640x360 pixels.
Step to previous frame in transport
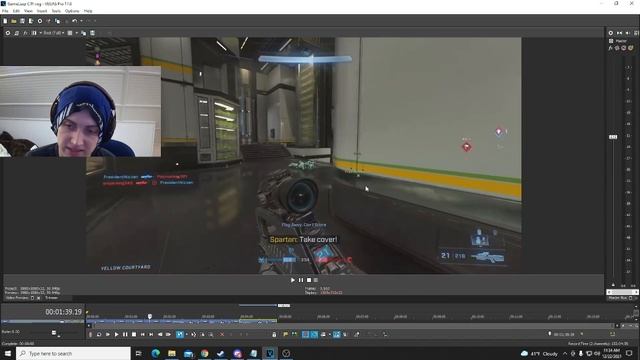coord(160,334)
